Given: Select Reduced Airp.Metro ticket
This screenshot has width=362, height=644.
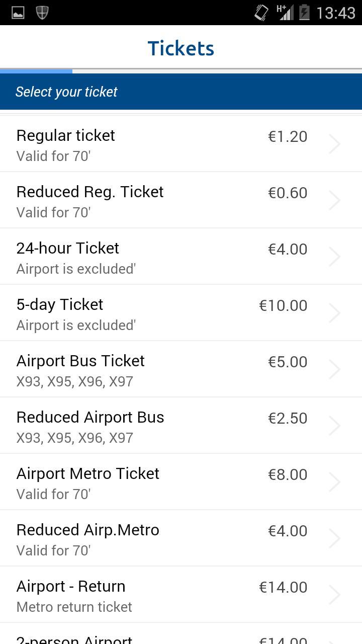Looking at the screenshot, I should coord(88,538).
